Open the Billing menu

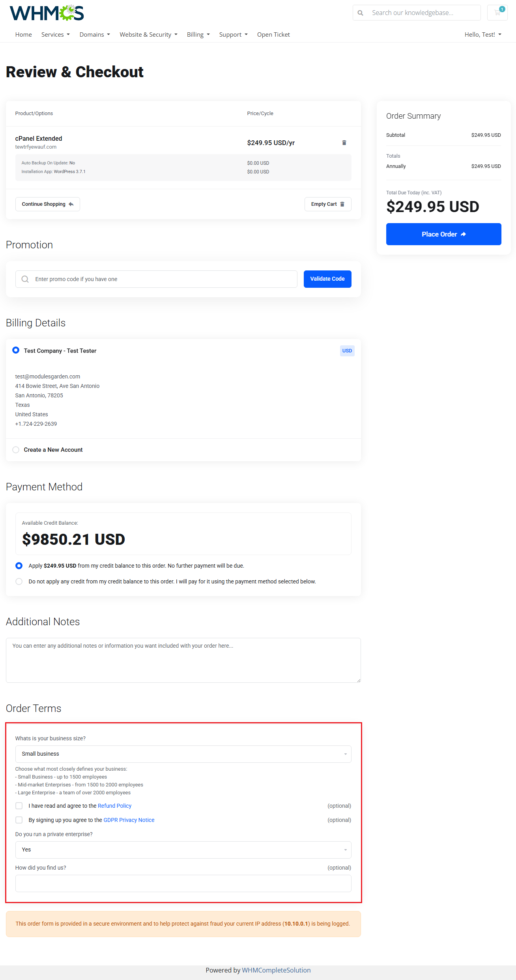click(x=198, y=35)
